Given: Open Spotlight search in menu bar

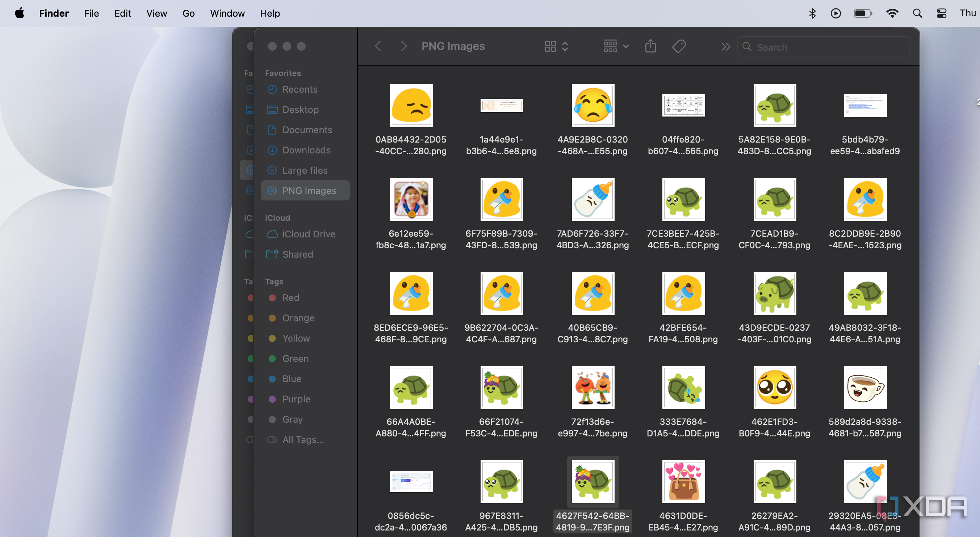Looking at the screenshot, I should click(917, 13).
